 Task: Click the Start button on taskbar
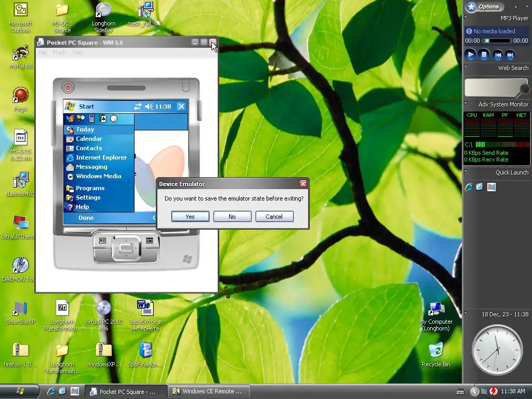coord(20,391)
